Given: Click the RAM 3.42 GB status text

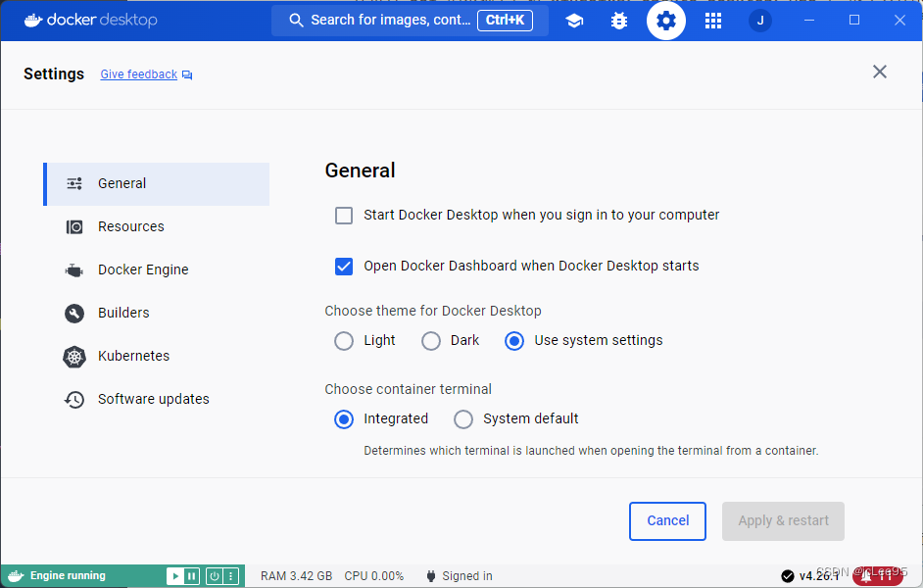Looking at the screenshot, I should tap(297, 576).
